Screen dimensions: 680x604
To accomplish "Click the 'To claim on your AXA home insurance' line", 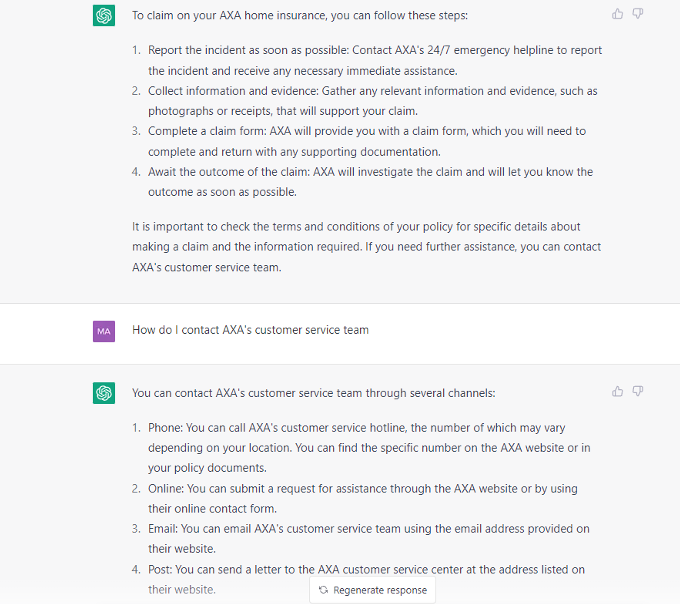I will pos(300,16).
